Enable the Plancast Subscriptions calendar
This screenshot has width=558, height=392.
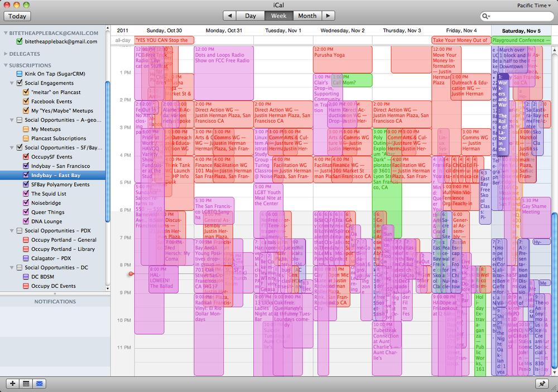26,138
